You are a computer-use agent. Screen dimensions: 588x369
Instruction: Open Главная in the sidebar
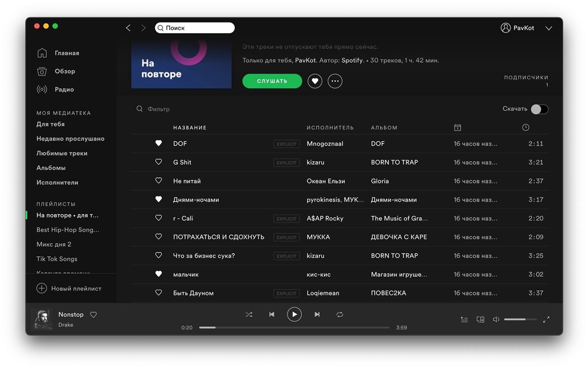[67, 53]
